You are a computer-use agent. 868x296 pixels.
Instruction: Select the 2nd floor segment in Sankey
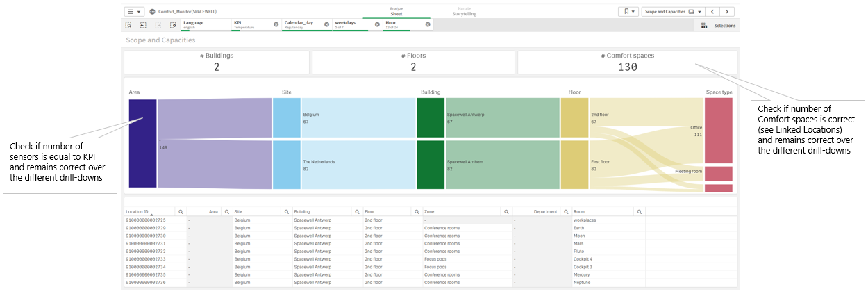[574, 117]
